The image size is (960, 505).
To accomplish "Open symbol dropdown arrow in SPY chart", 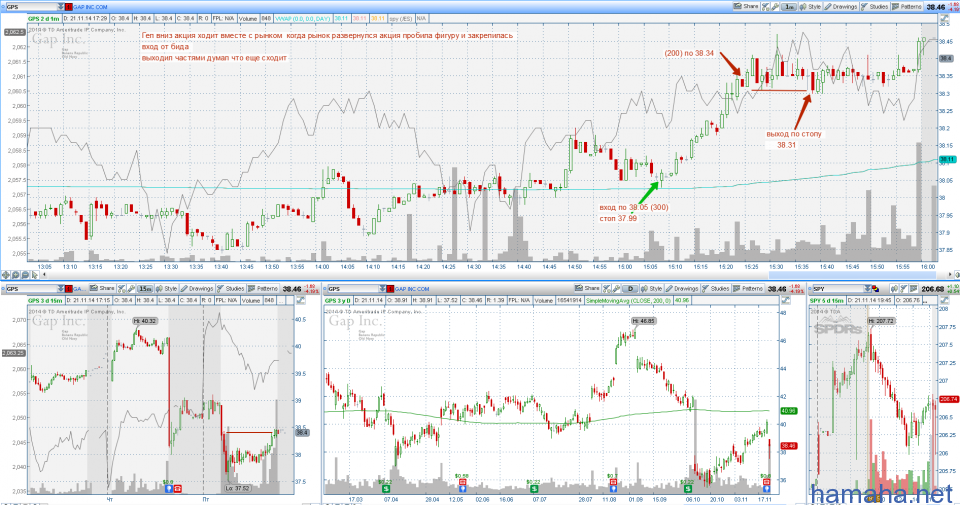I will pyautogui.click(x=868, y=289).
